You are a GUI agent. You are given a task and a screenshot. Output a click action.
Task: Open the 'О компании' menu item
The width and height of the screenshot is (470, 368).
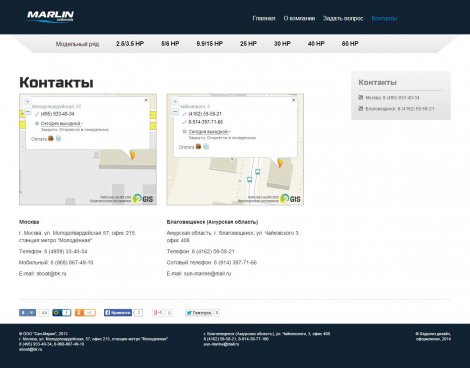tap(299, 18)
